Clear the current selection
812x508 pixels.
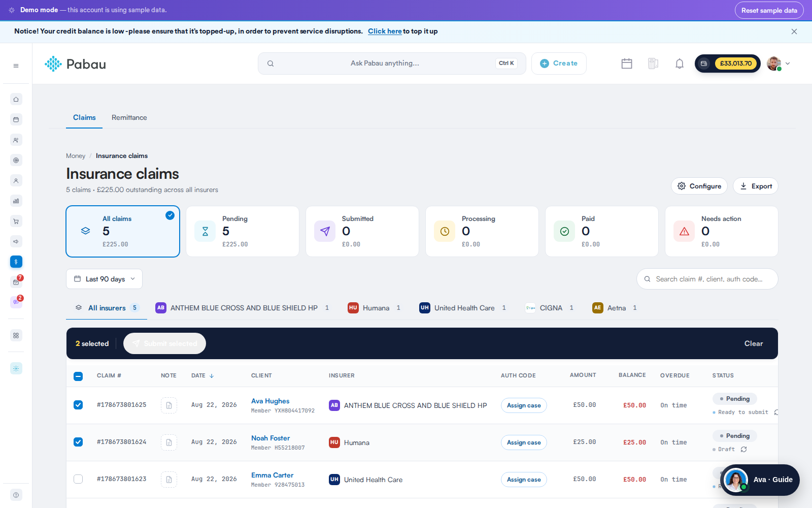click(x=753, y=343)
